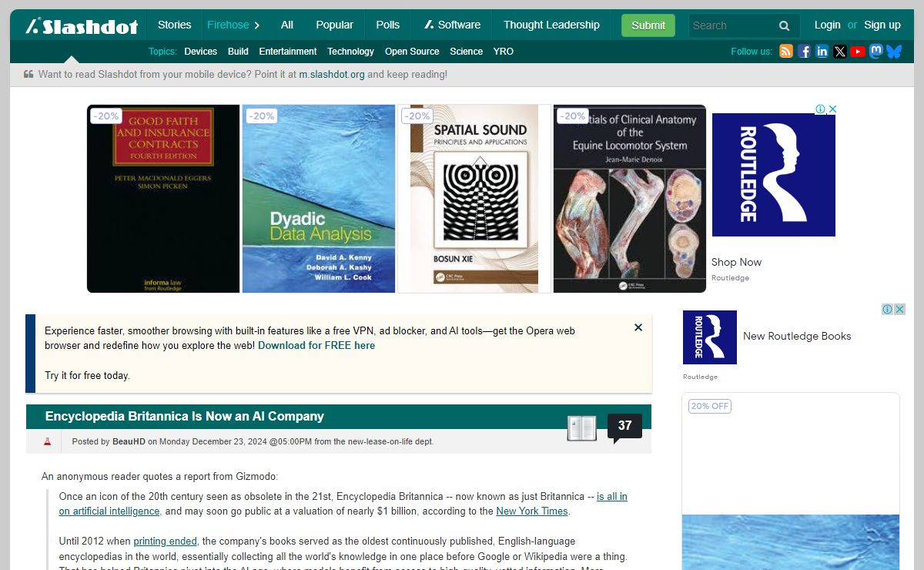This screenshot has height=570, width=924.
Task: Open the RSS feed icon
Action: [x=786, y=52]
